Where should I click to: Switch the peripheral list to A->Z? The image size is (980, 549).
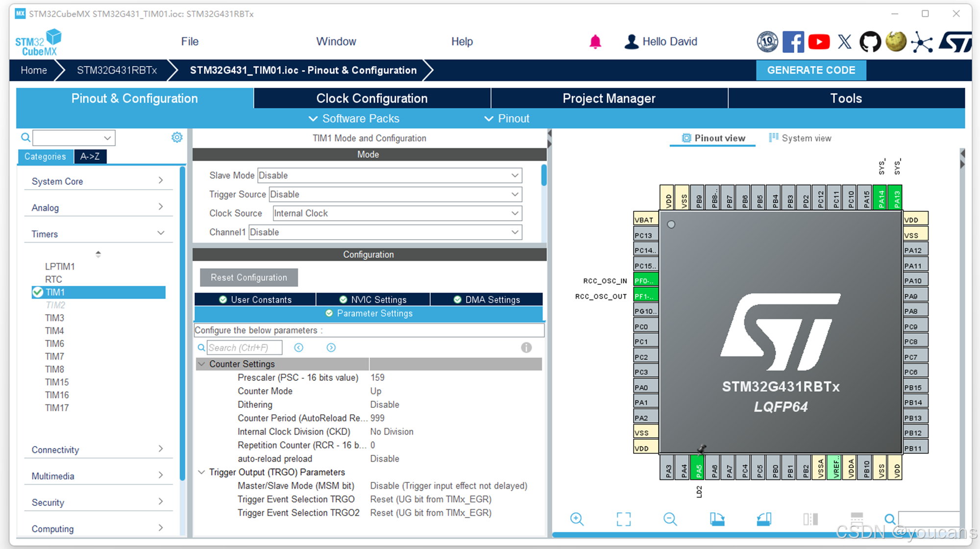tap(90, 156)
